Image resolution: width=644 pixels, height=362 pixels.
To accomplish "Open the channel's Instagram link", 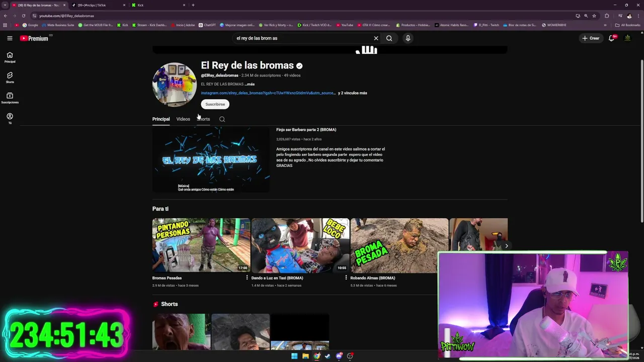I will click(268, 93).
